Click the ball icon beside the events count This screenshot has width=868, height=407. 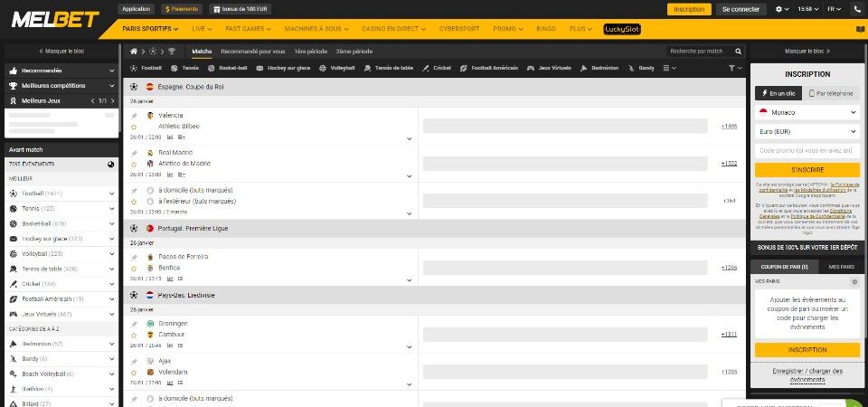coord(110,164)
